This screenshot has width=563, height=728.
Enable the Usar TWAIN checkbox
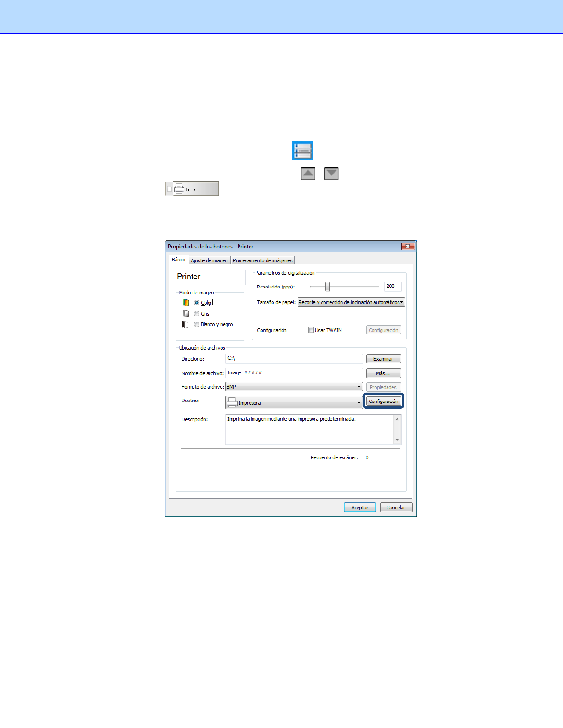(x=311, y=330)
